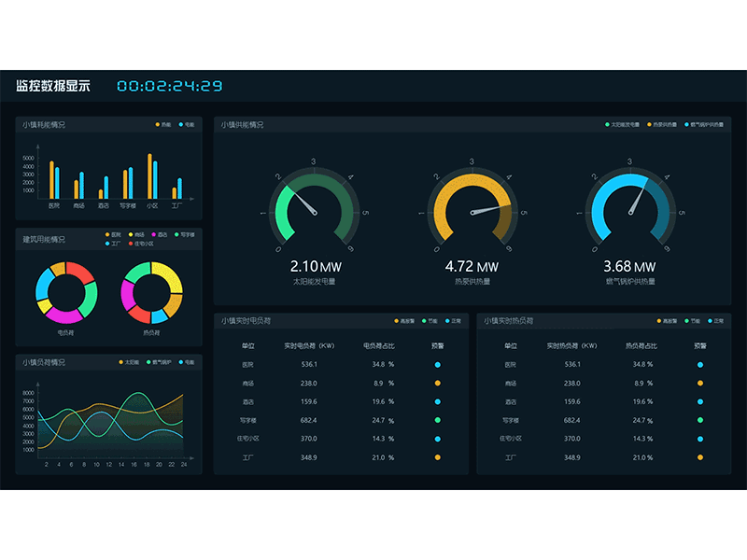Click the 电能 legend dot in 小镇负荷情况
747x560 pixels.
coord(181,361)
